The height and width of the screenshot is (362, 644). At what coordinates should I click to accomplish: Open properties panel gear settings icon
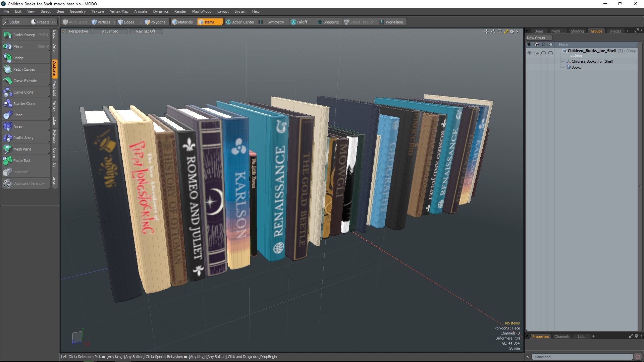pyautogui.click(x=637, y=336)
